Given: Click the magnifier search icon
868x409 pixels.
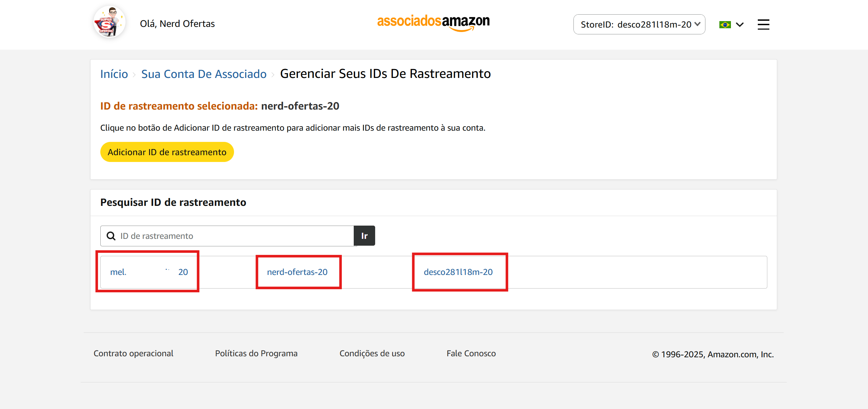Looking at the screenshot, I should point(111,236).
